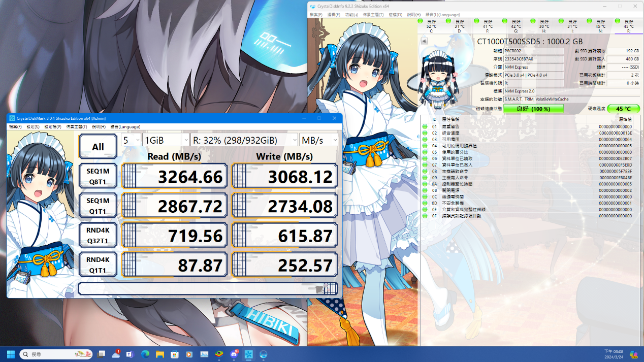The image size is (644, 362).
Task: Open Microsoft Teams from the taskbar
Action: click(x=130, y=354)
